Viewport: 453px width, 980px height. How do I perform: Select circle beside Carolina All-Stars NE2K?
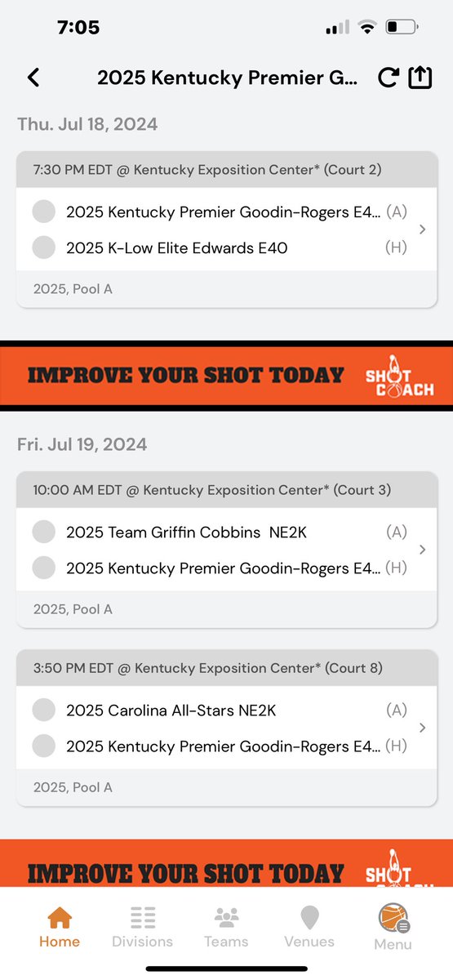[43, 710]
